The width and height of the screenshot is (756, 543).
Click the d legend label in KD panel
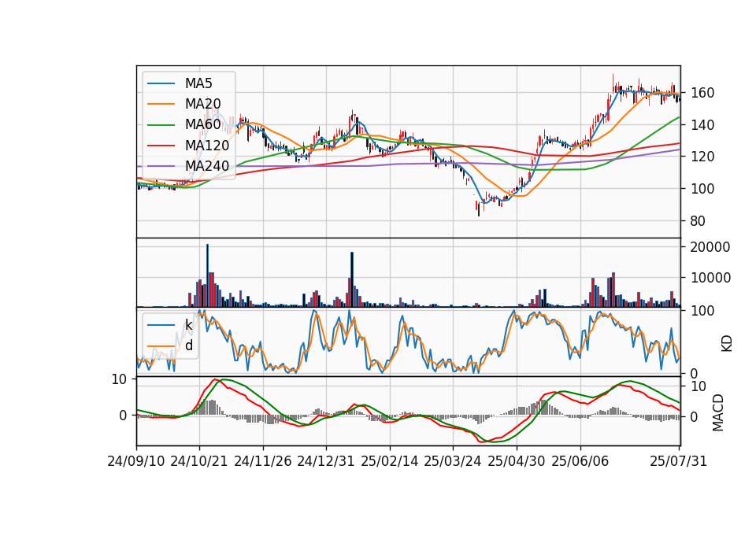[189, 345]
